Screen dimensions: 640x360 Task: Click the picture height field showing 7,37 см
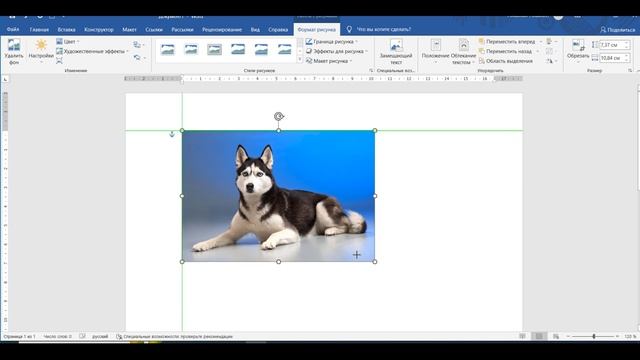click(611, 45)
